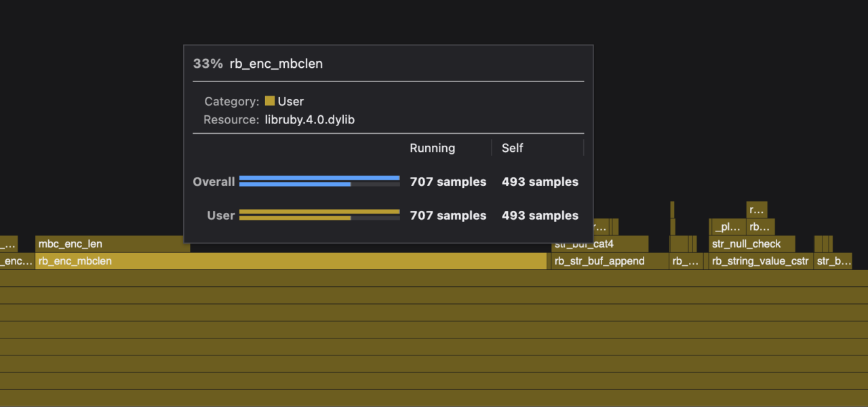868x407 pixels.
Task: Click the Running column header
Action: tap(432, 148)
